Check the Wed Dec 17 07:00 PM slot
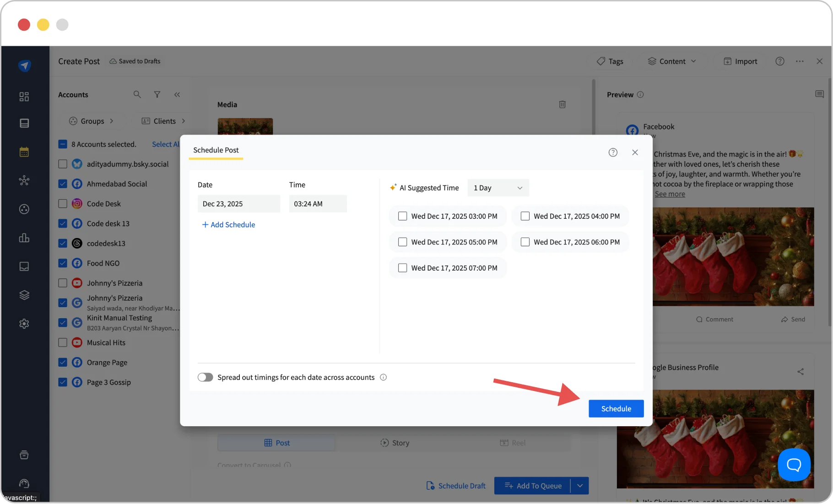Image resolution: width=833 pixels, height=504 pixels. click(403, 268)
